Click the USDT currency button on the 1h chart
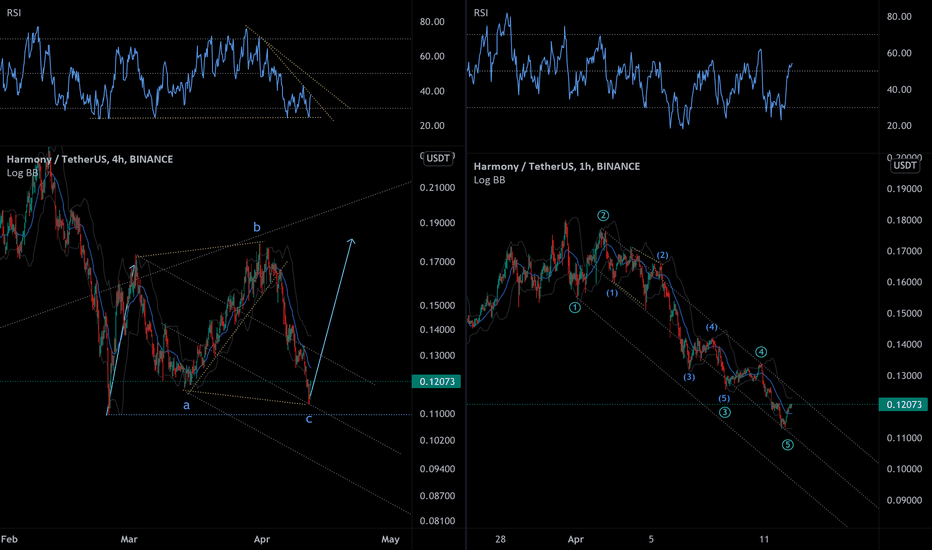 [905, 165]
